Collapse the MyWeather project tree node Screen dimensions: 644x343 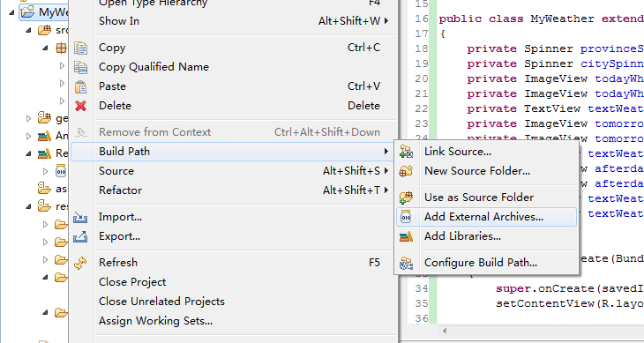(12, 12)
